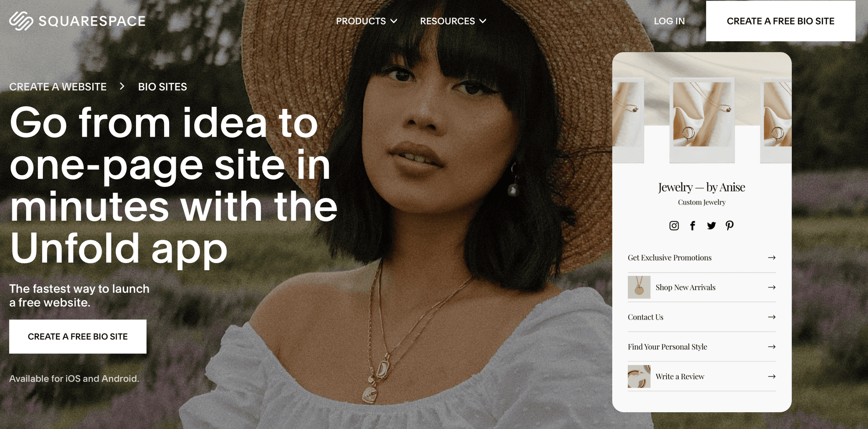Click the arrow beside Find Your Personal Style
This screenshot has width=868, height=429.
pos(772,347)
